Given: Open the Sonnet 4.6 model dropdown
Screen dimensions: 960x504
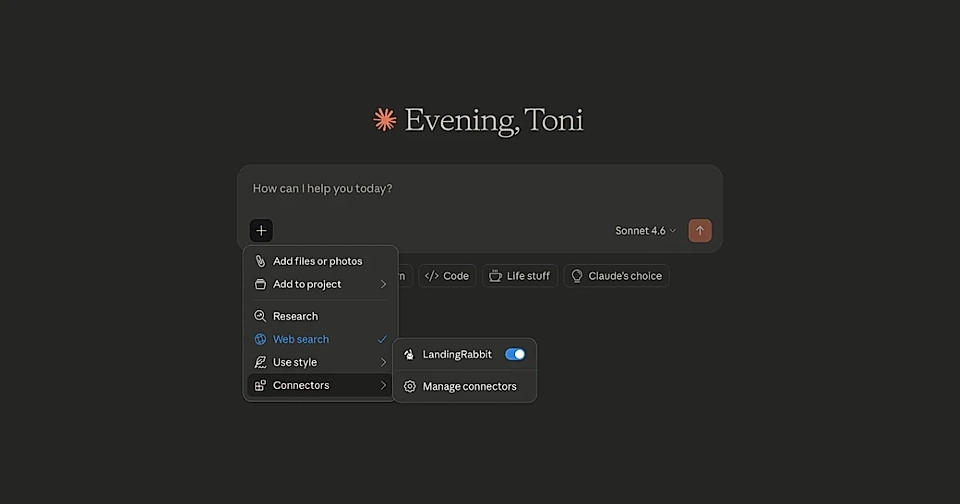Looking at the screenshot, I should (x=645, y=231).
